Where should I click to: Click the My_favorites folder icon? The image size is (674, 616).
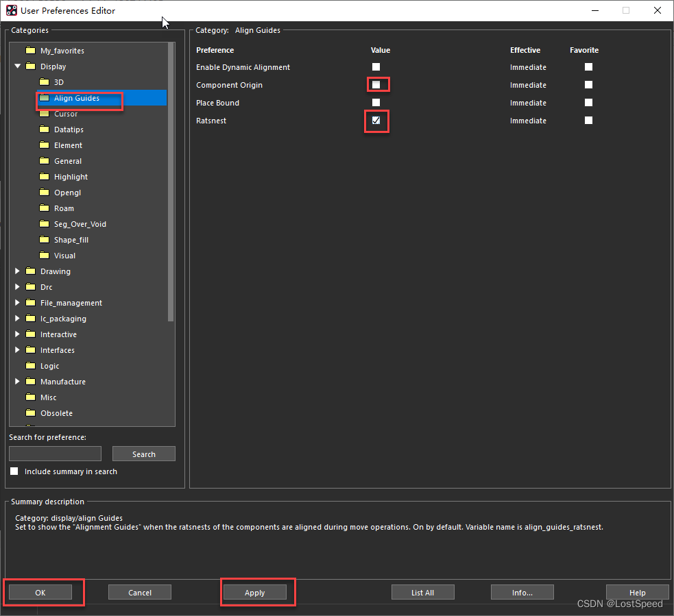point(30,51)
